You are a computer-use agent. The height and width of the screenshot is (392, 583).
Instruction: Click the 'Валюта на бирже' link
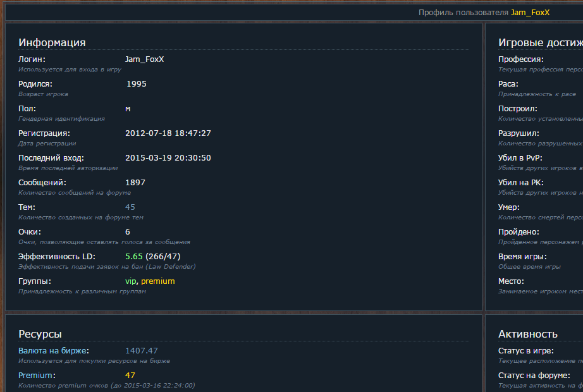point(53,351)
